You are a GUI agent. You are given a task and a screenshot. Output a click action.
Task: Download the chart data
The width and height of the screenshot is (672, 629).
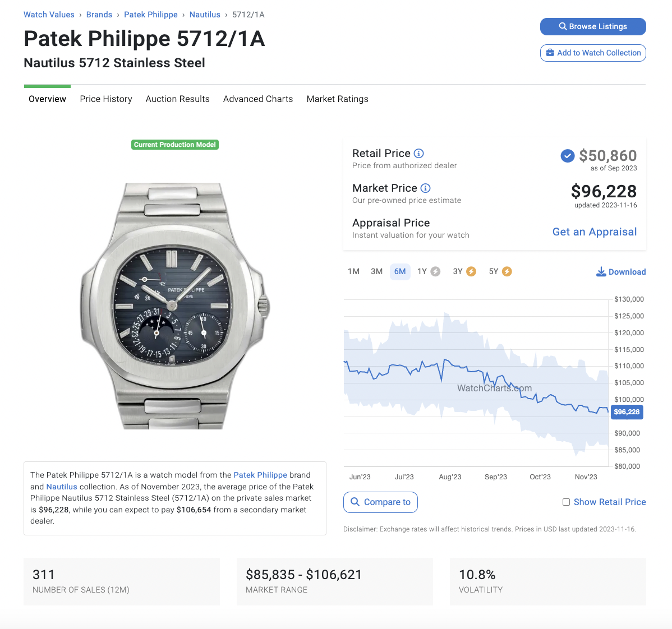click(621, 272)
